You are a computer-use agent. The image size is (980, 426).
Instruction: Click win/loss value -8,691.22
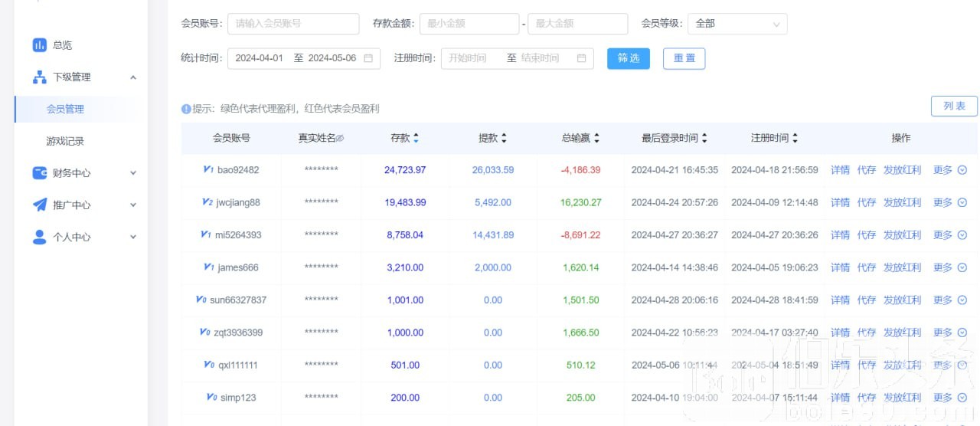pyautogui.click(x=580, y=235)
